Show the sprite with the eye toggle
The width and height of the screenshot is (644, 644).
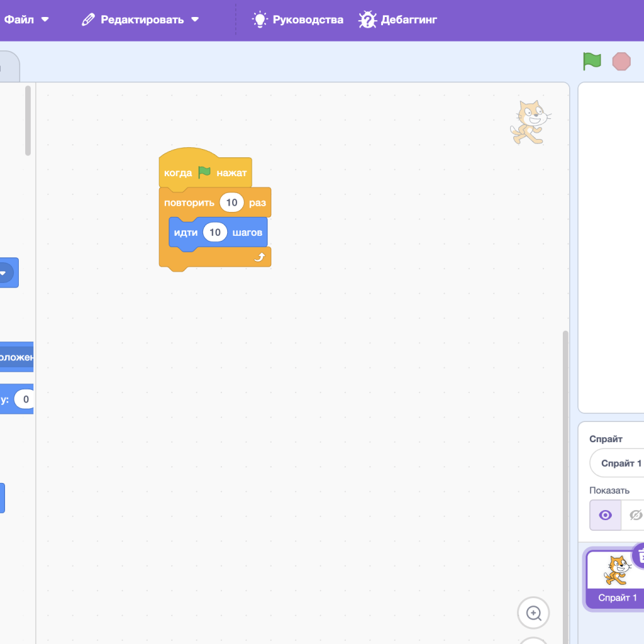click(x=605, y=515)
